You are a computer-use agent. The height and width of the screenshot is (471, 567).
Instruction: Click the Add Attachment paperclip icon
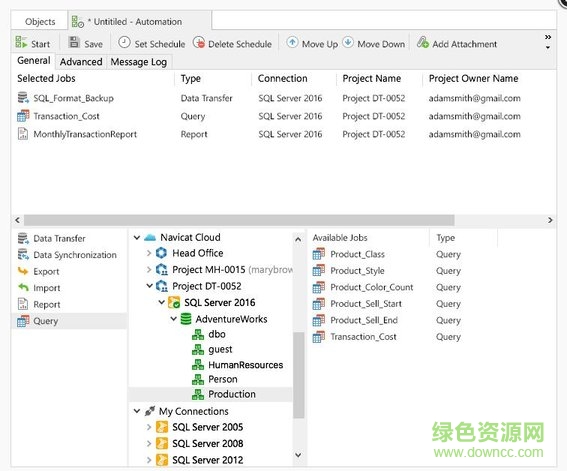click(x=423, y=43)
